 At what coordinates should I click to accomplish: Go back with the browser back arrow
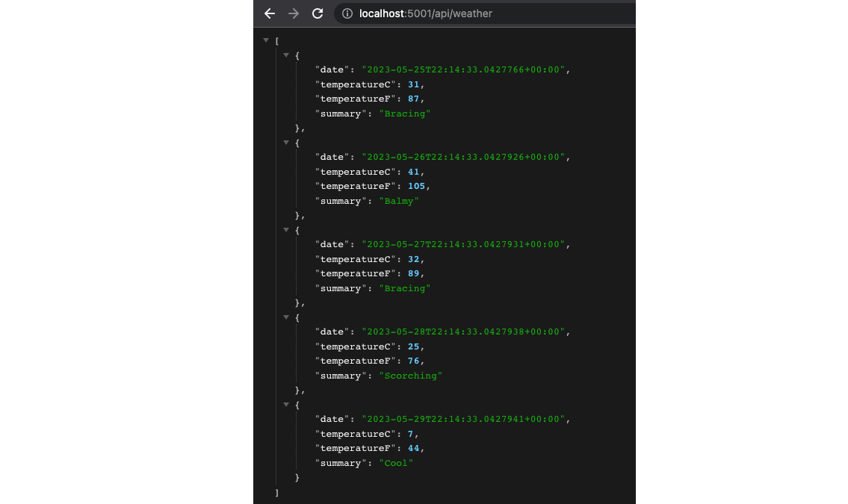coord(269,13)
